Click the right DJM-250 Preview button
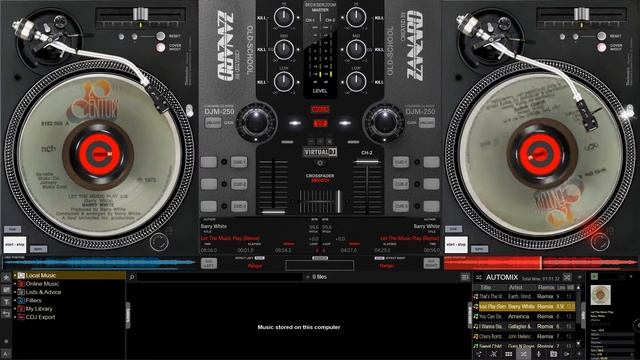The width and height of the screenshot is (640, 360). click(x=427, y=123)
